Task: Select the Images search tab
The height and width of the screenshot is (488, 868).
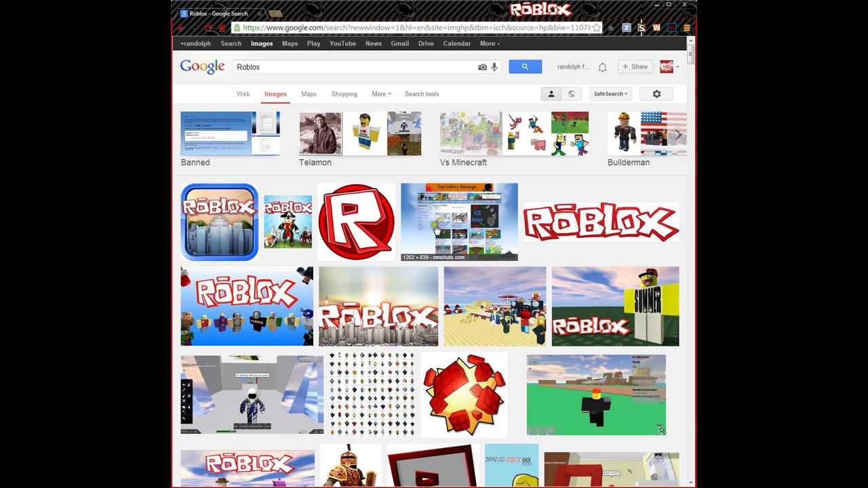Action: tap(275, 94)
